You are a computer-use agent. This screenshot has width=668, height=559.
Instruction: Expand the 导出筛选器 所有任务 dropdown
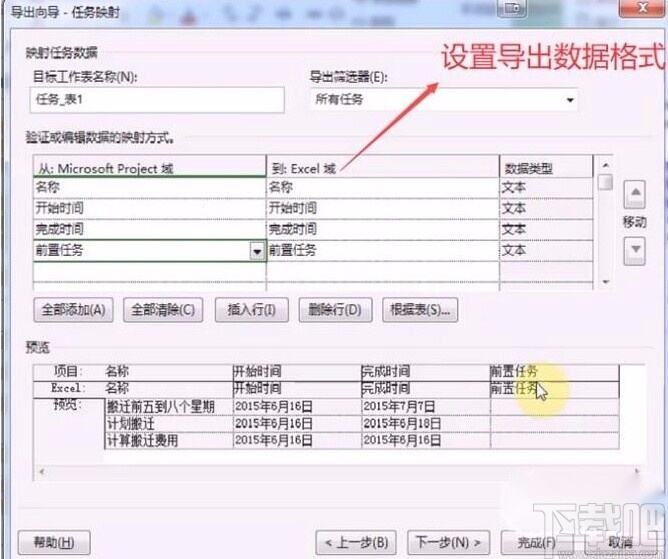pos(570,100)
